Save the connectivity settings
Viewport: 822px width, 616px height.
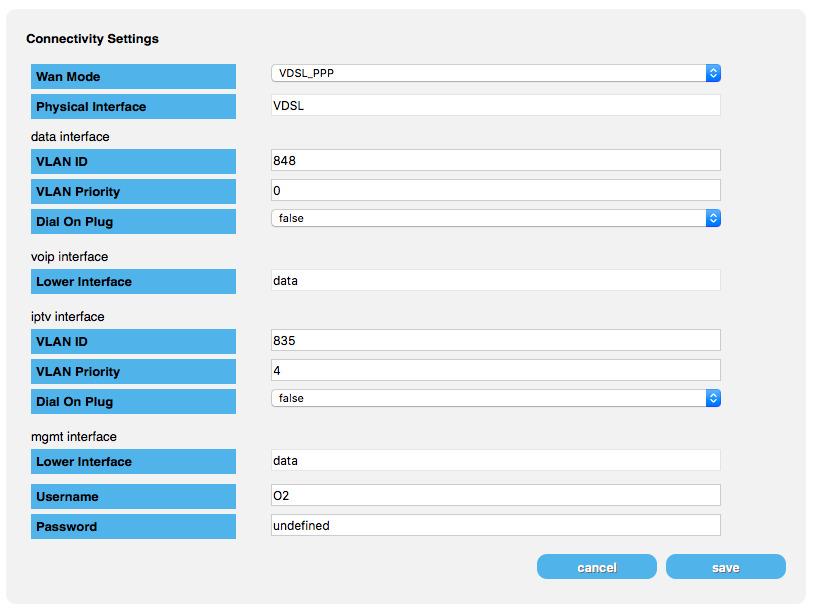726,567
